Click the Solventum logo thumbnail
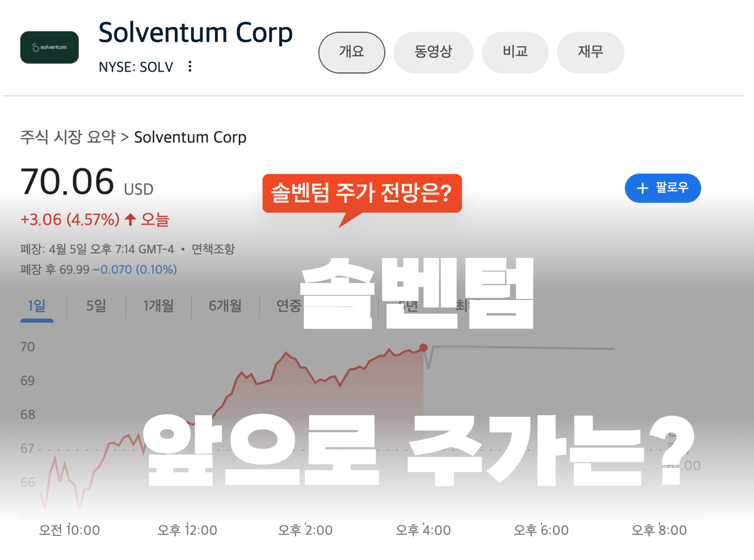 coord(49,48)
